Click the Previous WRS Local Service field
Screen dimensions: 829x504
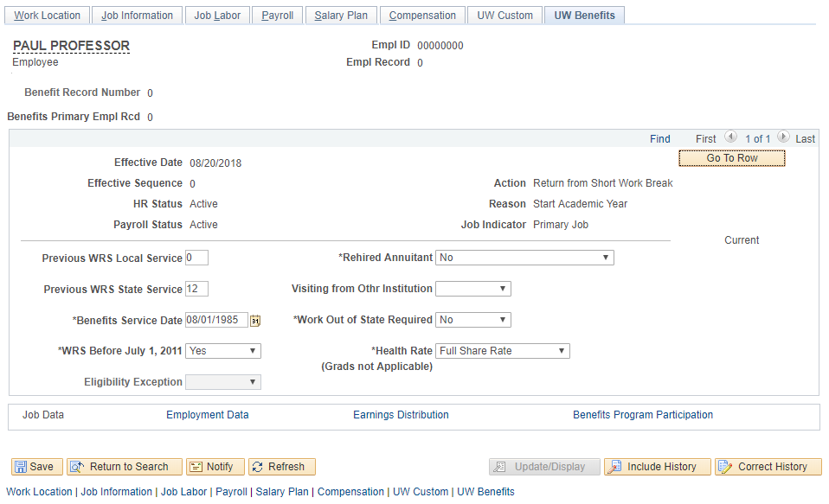click(x=196, y=258)
